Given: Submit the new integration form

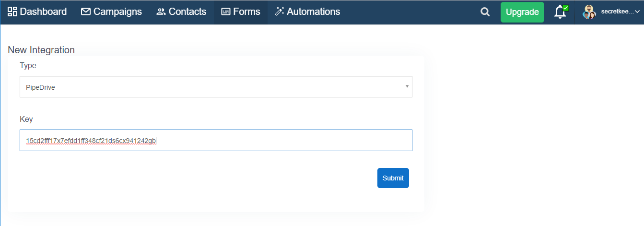Looking at the screenshot, I should [x=393, y=178].
